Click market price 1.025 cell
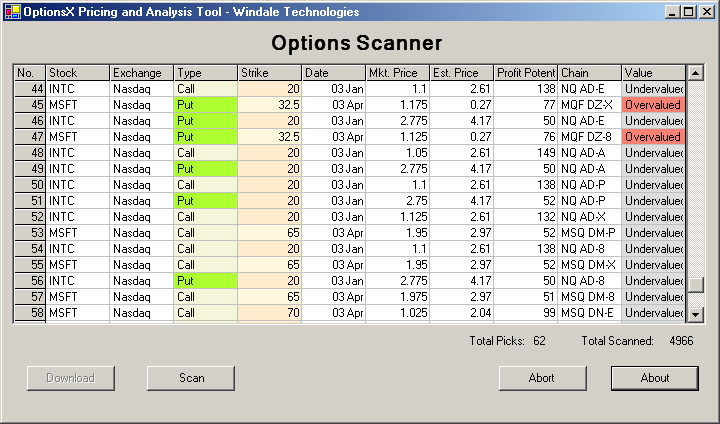Viewport: 720px width, 424px height. point(398,313)
